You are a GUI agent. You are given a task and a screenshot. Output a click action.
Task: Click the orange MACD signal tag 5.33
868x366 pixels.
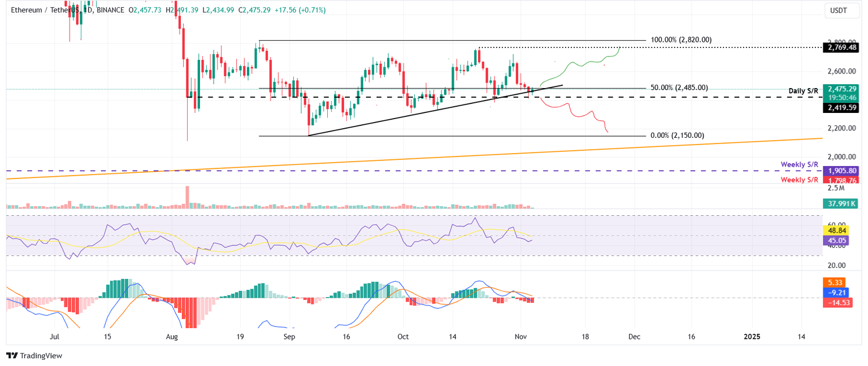(x=835, y=282)
